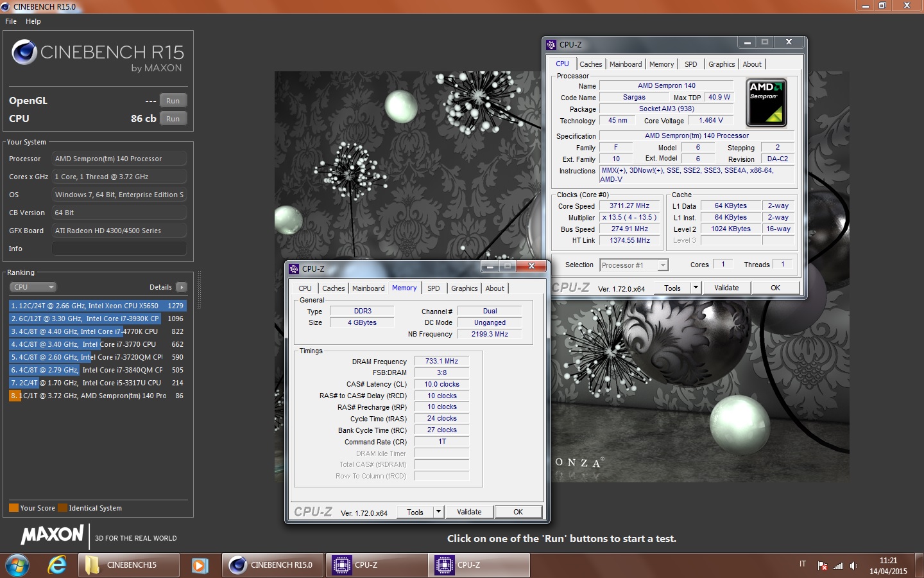Click Tools button in Memory window

pos(415,512)
